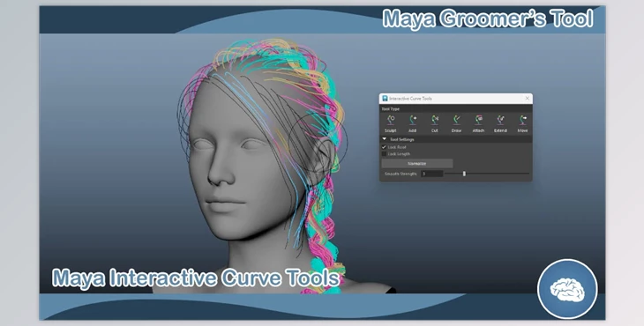Select the Draw curve tool
This screenshot has height=326, width=644.
click(456, 123)
